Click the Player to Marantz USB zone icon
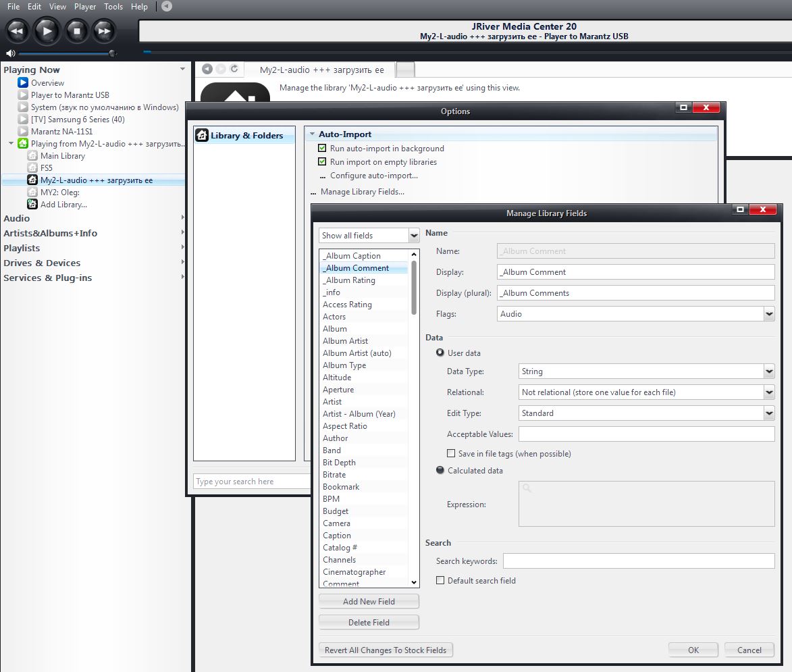Image resolution: width=792 pixels, height=672 pixels. (x=23, y=95)
